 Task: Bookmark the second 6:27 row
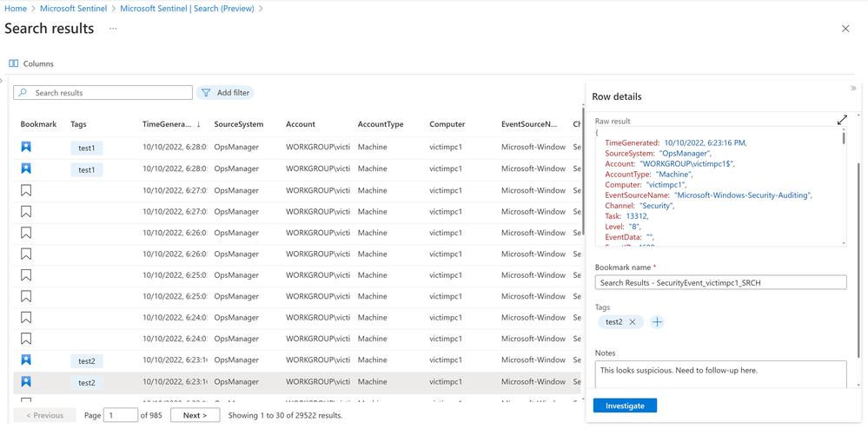click(26, 211)
